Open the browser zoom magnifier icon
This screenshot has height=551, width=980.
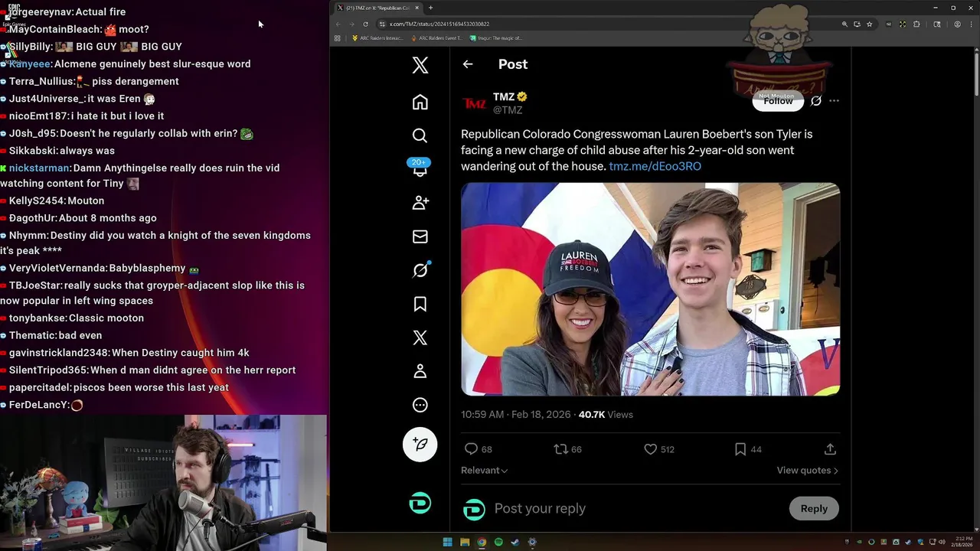[844, 24]
